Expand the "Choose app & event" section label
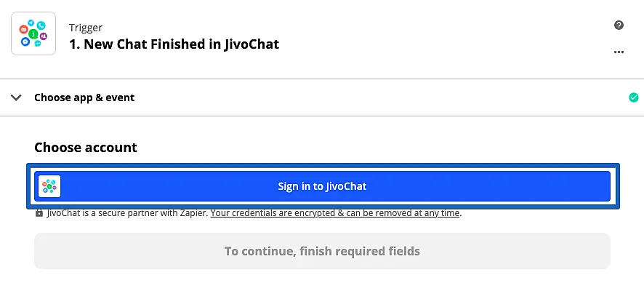 84,97
